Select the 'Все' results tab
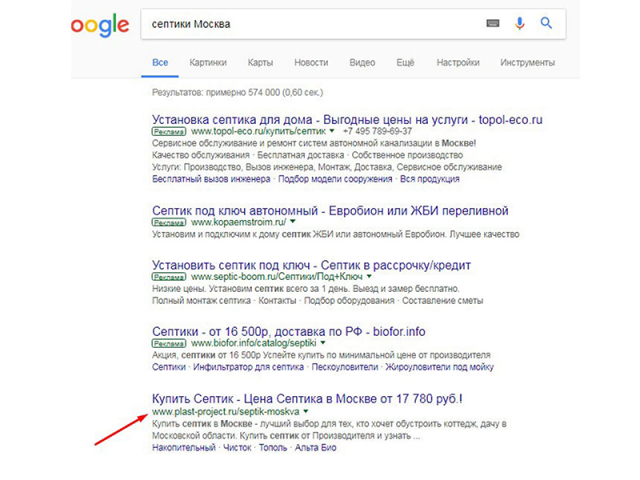 (160, 62)
